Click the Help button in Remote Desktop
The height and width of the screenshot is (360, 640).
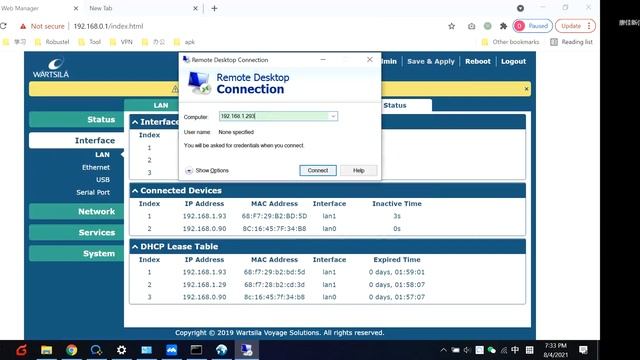tap(358, 171)
